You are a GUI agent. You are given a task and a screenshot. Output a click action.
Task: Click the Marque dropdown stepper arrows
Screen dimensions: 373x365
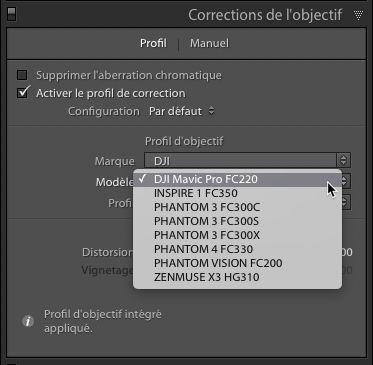pyautogui.click(x=343, y=160)
